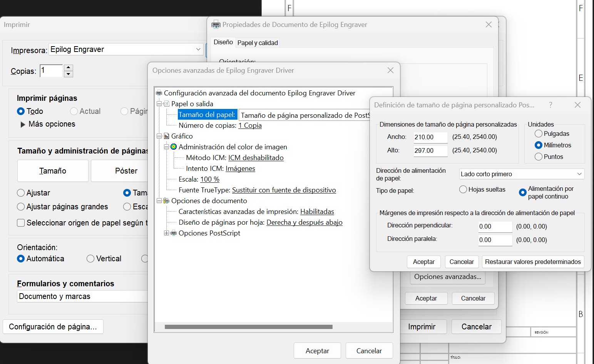Click the printer icon beside Configuración avanzada del documento
This screenshot has width=594, height=364.
(159, 93)
